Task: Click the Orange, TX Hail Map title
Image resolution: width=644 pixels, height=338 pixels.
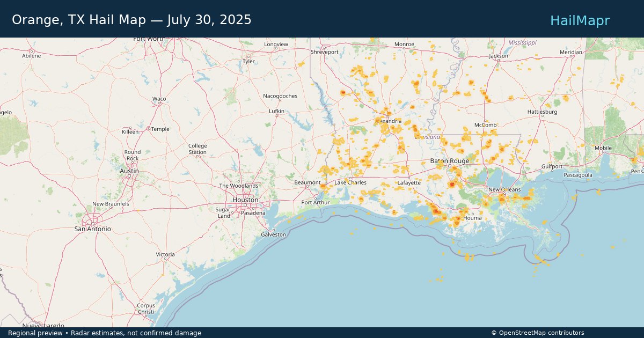Action: click(x=131, y=20)
